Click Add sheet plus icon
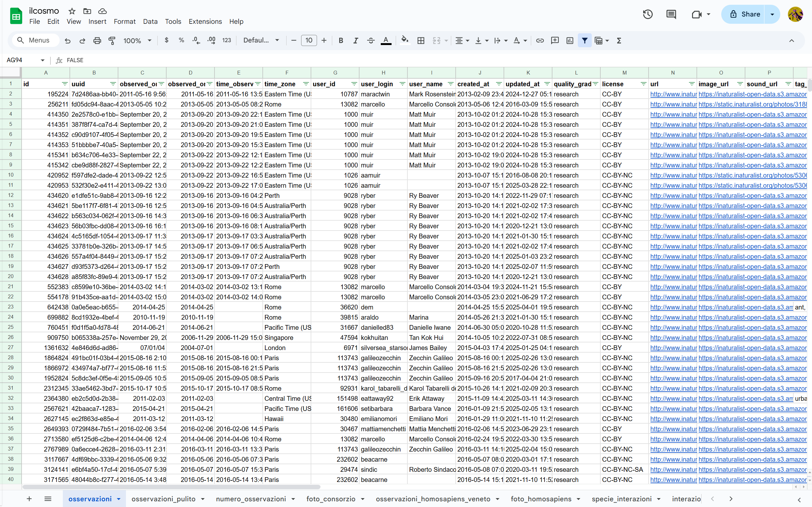The image size is (812, 507). tap(29, 499)
